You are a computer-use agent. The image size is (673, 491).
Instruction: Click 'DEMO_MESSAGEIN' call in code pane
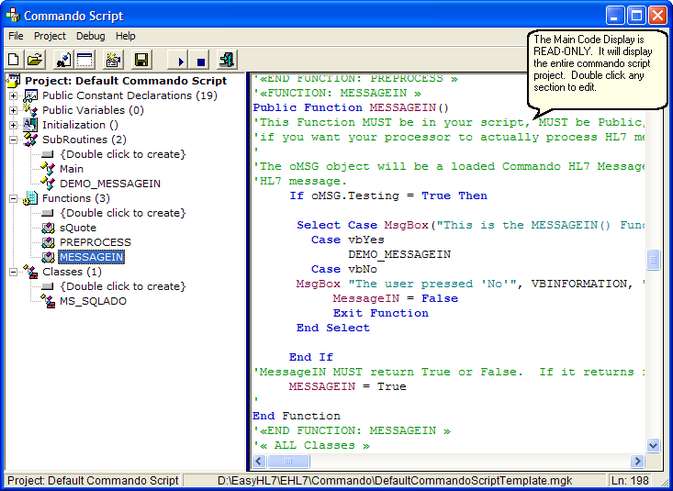[x=399, y=255]
